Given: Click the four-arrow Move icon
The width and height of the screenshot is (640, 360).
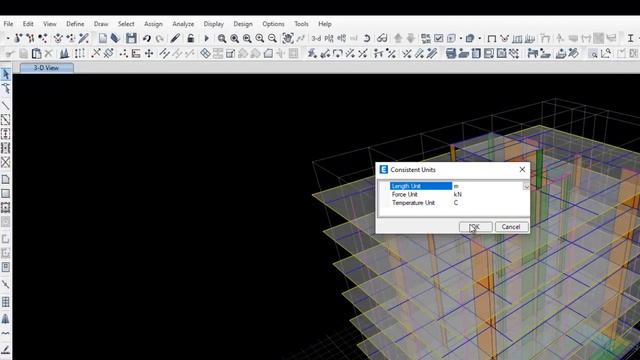Looking at the screenshot, I should pos(149,53).
